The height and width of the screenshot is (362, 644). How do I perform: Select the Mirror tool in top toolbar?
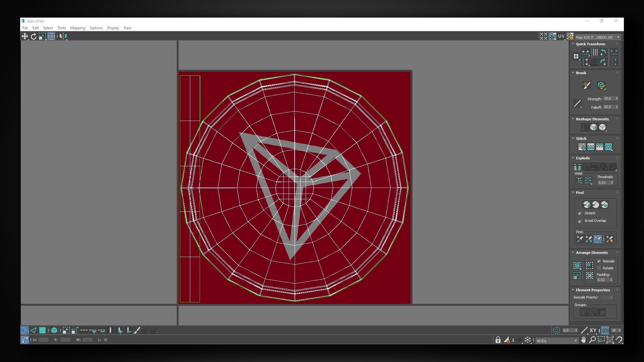point(63,36)
